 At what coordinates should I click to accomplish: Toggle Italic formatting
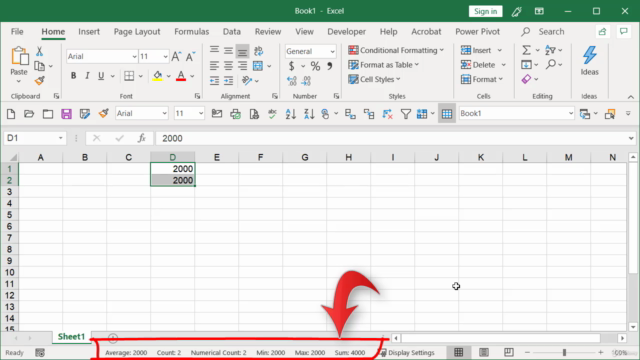pyautogui.click(x=87, y=76)
